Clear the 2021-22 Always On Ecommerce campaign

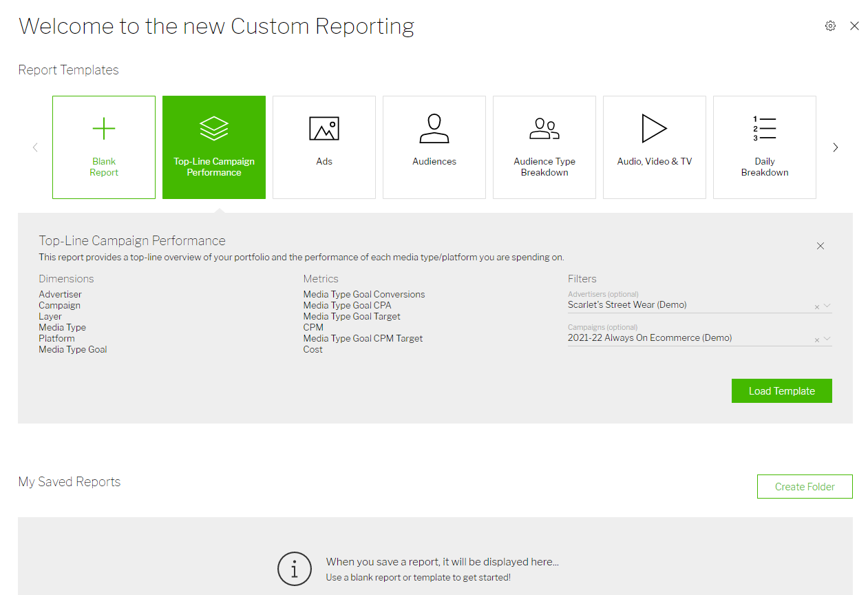(817, 340)
